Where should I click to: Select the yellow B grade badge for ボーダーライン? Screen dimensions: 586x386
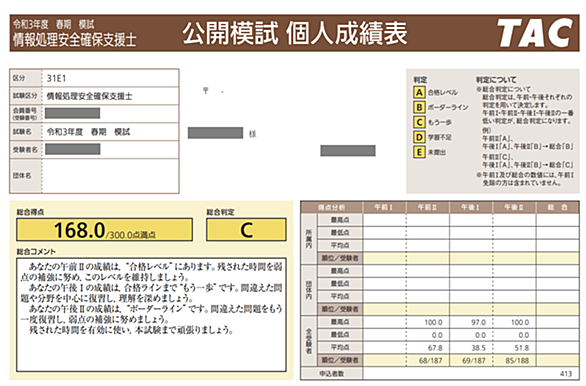click(419, 107)
